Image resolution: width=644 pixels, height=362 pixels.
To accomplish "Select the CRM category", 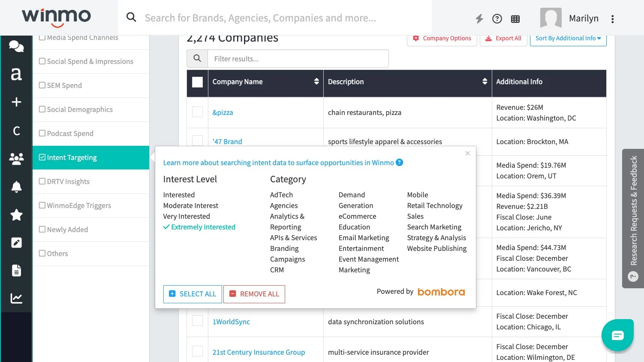I will click(x=277, y=270).
